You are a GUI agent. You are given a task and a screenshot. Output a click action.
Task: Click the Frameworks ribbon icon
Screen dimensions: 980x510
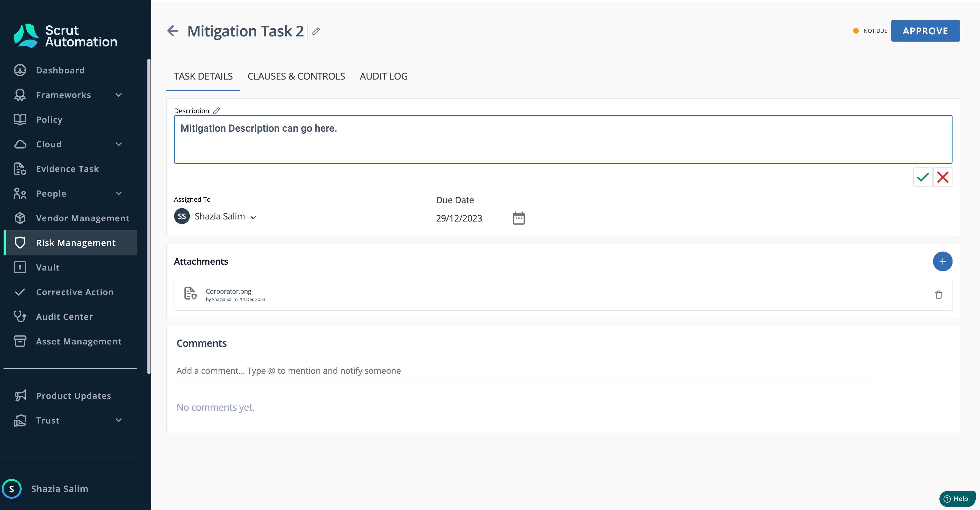(20, 95)
